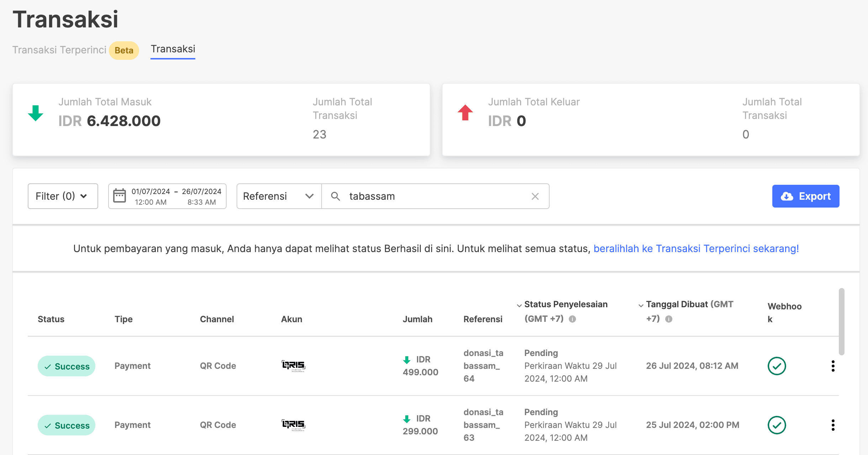Image resolution: width=868 pixels, height=455 pixels.
Task: Select the Transaksi tab
Action: [x=173, y=49]
